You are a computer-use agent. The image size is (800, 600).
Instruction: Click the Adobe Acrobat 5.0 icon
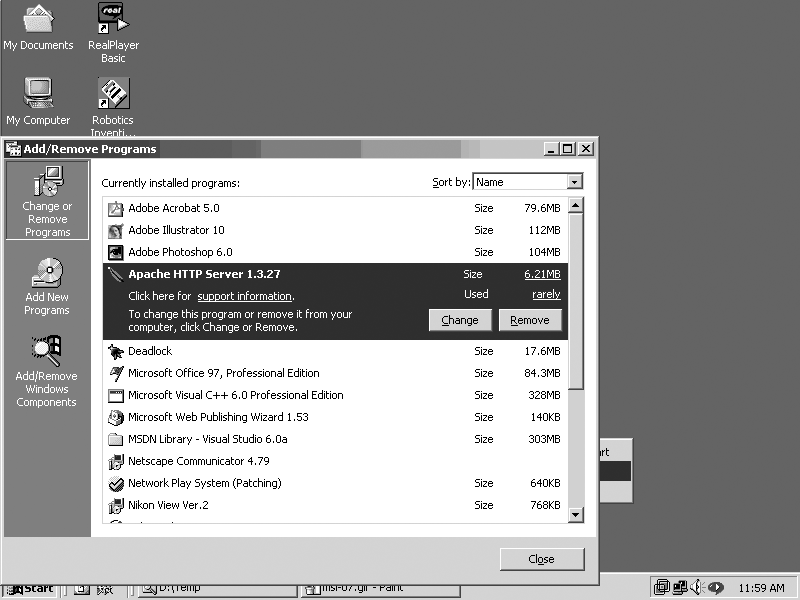pyautogui.click(x=116, y=208)
